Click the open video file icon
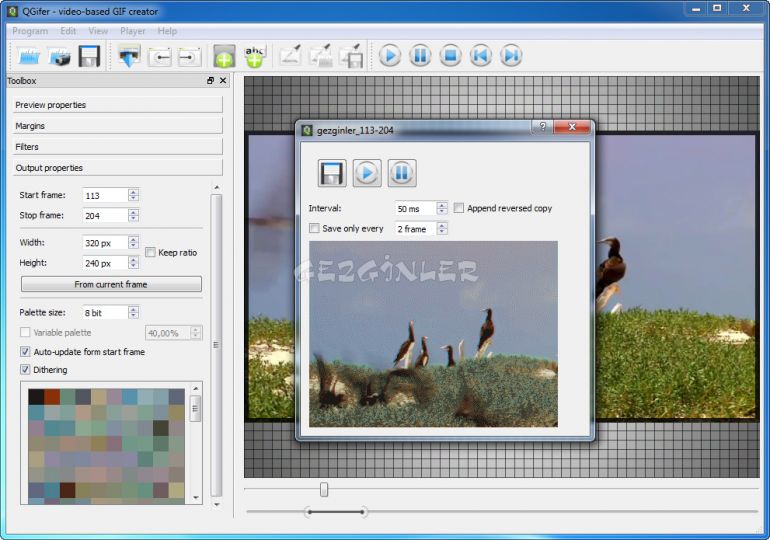The height and width of the screenshot is (540, 770). click(x=29, y=56)
